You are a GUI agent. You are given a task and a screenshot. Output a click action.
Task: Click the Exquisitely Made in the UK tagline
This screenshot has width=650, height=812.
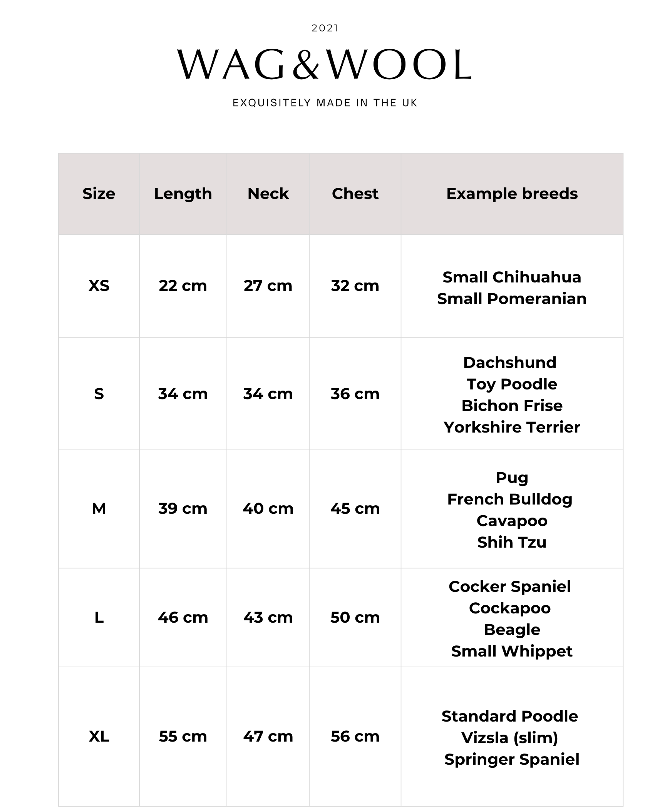pos(325,103)
